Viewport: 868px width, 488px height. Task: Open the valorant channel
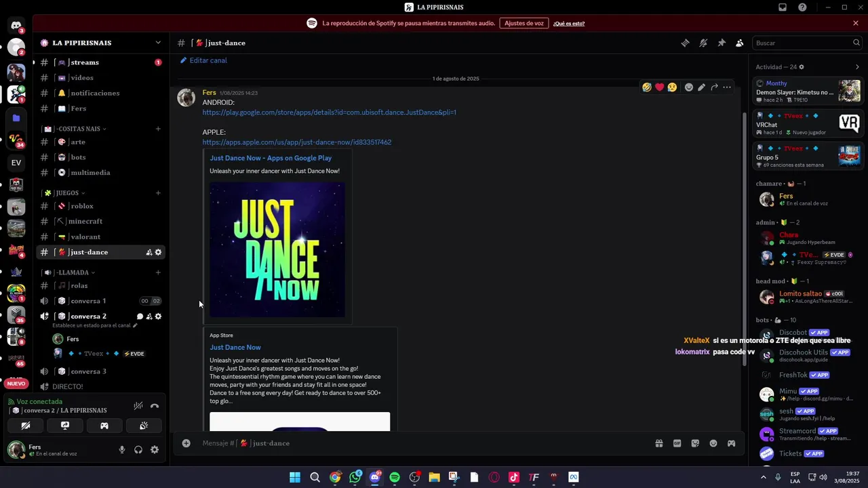100,237
